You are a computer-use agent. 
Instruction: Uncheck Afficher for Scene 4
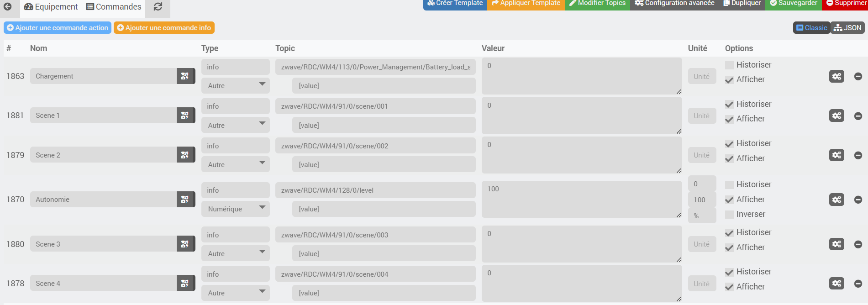tap(729, 287)
